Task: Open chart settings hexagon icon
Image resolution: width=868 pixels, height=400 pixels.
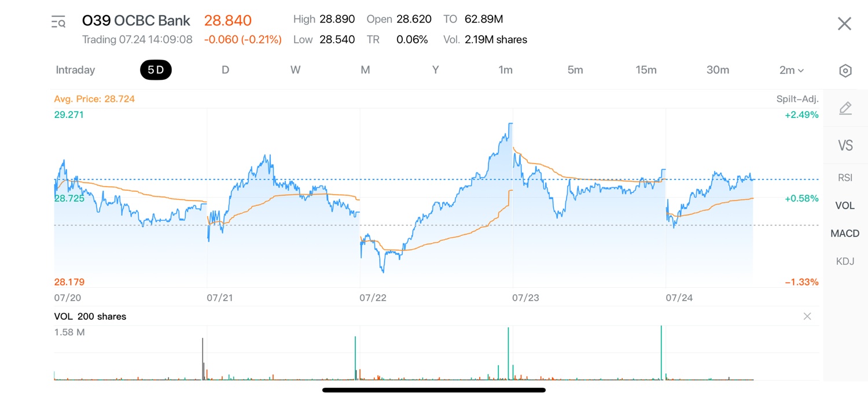Action: tap(845, 71)
